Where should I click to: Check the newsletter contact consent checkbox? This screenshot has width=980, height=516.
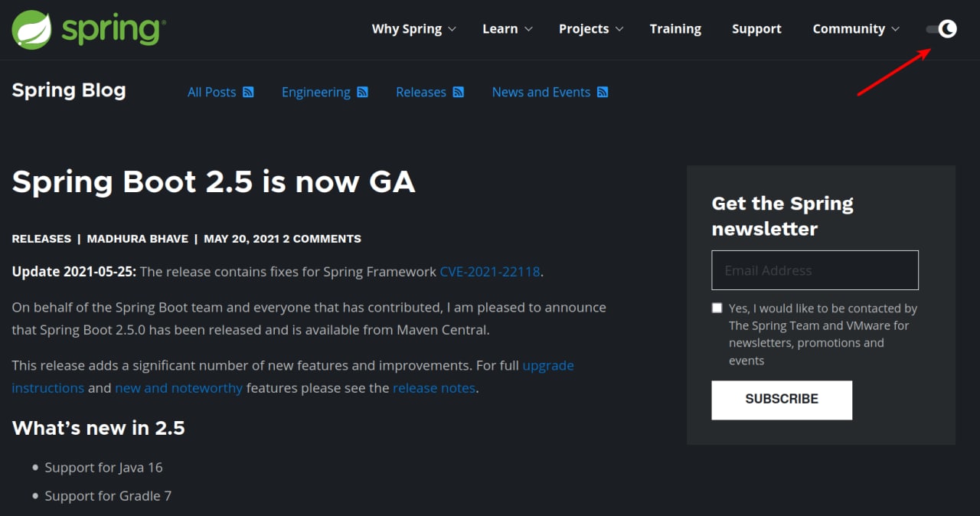pyautogui.click(x=717, y=308)
